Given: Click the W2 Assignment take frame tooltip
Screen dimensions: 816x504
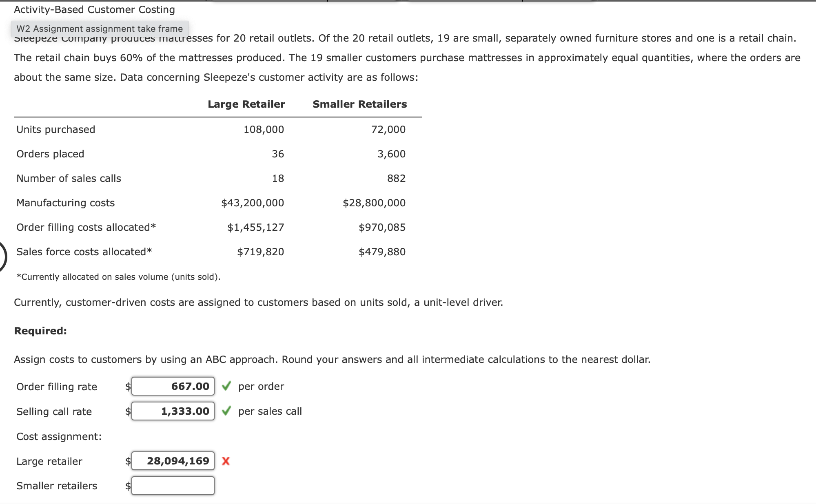Looking at the screenshot, I should click(99, 29).
